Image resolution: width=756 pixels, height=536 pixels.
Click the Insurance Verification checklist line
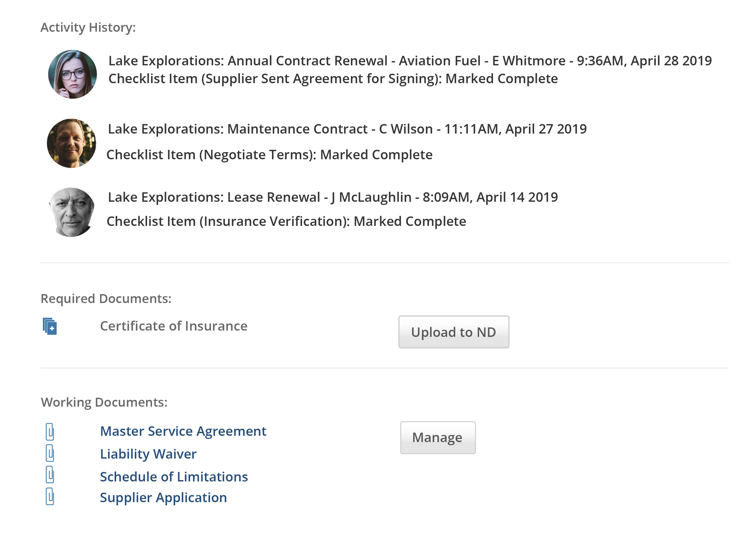click(x=286, y=221)
